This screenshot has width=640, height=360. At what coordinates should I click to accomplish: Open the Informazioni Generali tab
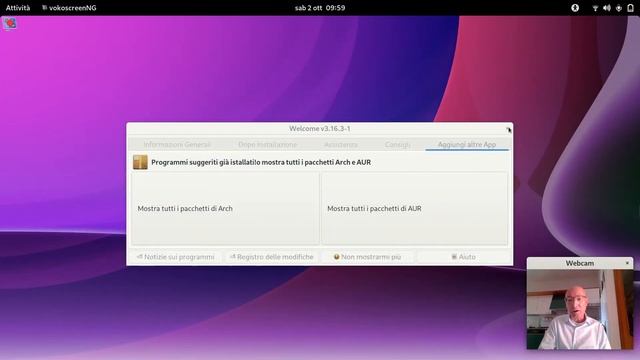pyautogui.click(x=177, y=144)
